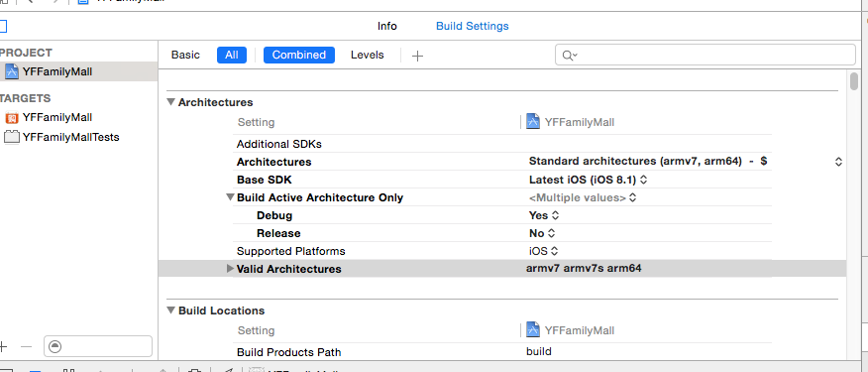Select the YFFamilyMall app target
868x372 pixels.
(57, 117)
